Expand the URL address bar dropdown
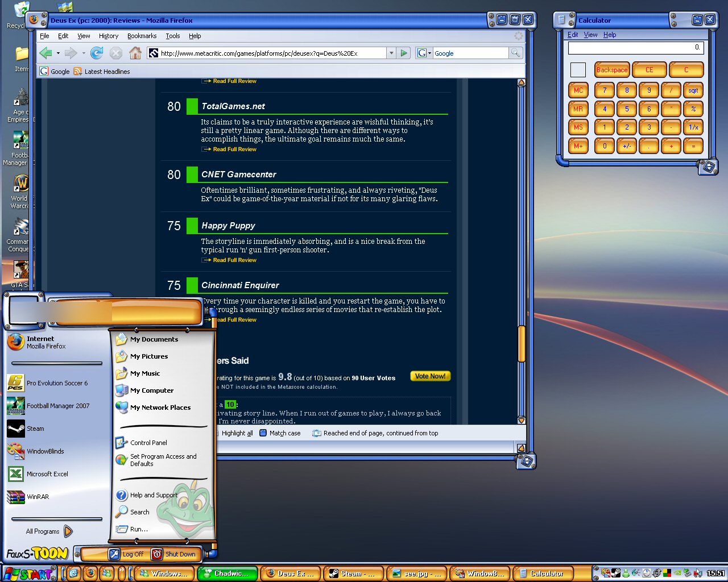 (391, 53)
